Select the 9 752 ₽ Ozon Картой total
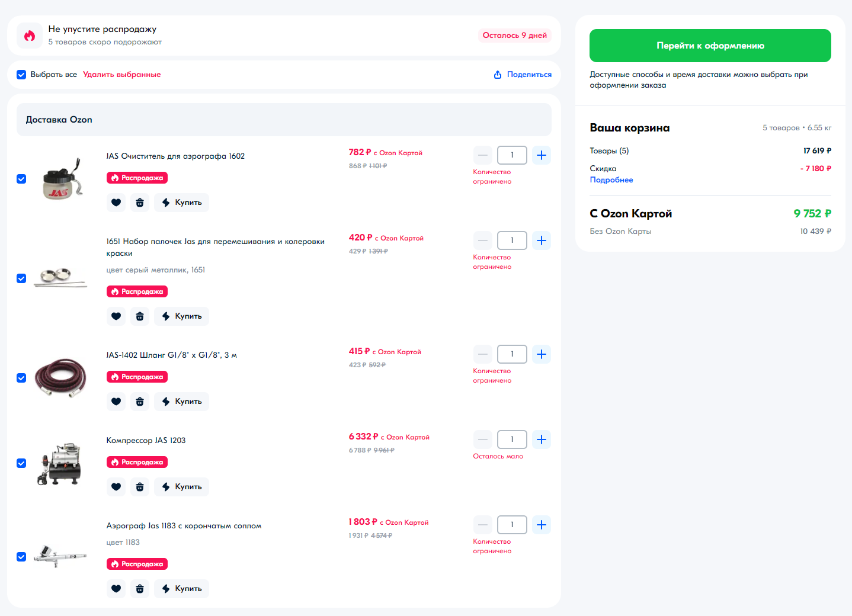Image resolution: width=852 pixels, height=616 pixels. click(x=812, y=214)
